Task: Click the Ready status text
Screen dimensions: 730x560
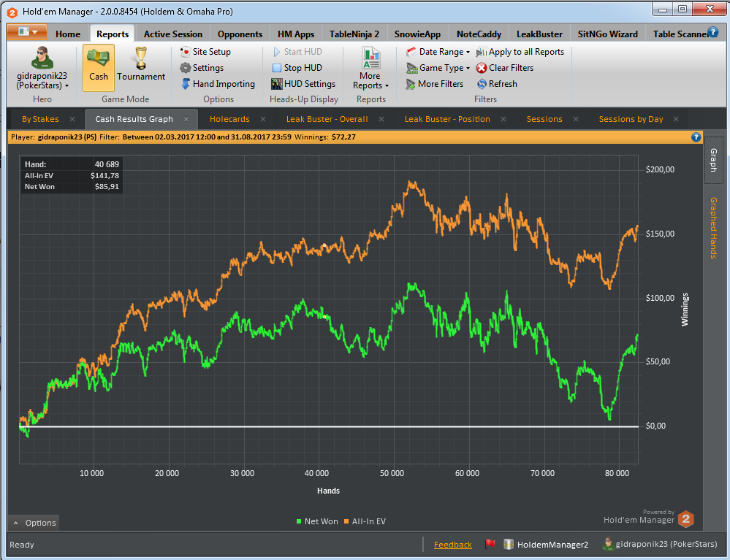Action: (22, 545)
